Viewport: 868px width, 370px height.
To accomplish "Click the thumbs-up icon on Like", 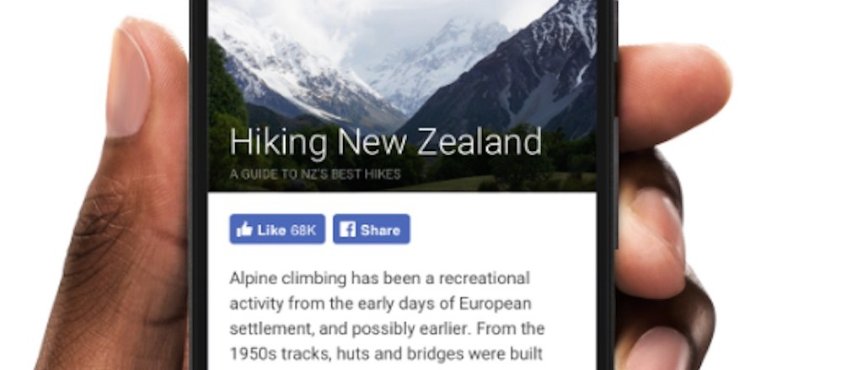I will [x=244, y=230].
